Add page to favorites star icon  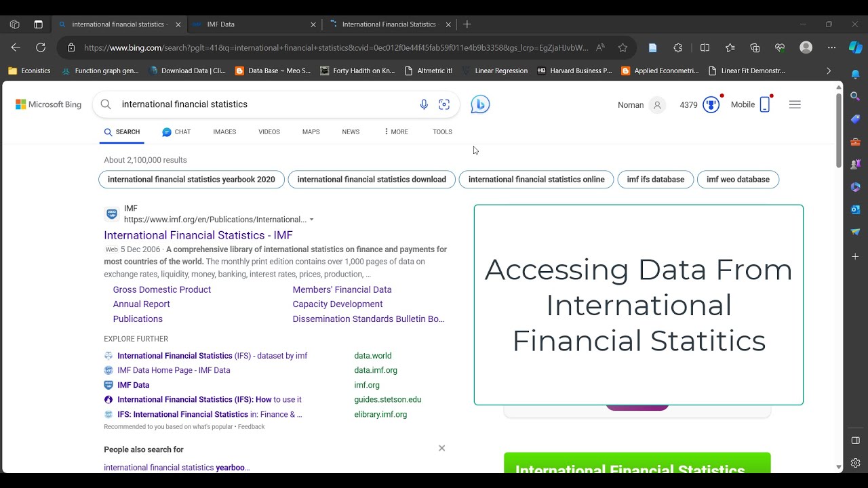623,47
